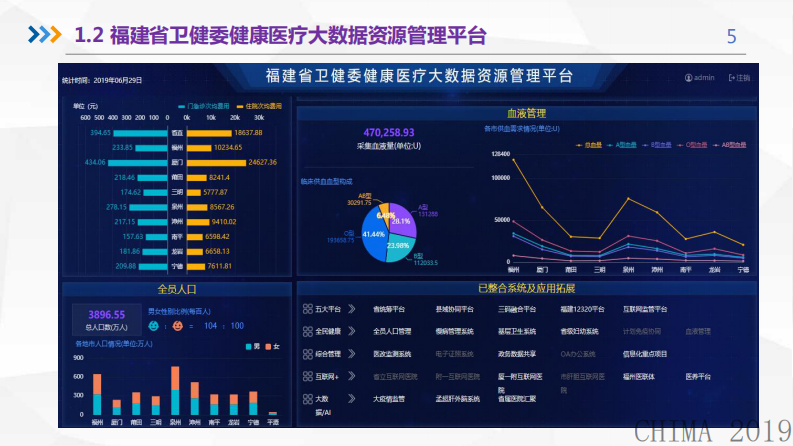Click the grid icon beside 综合管理
793x446 pixels.
pyautogui.click(x=307, y=354)
